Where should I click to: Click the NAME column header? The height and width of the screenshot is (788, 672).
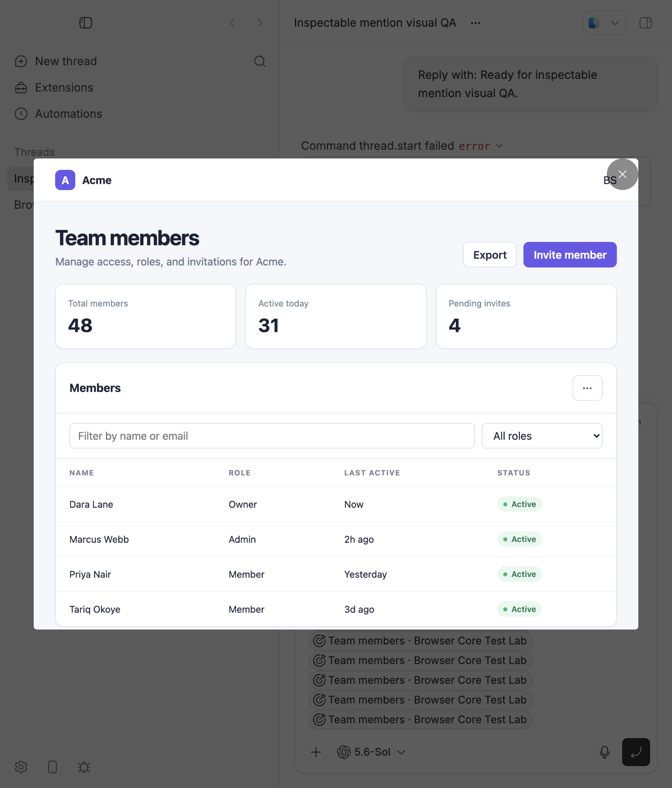click(x=82, y=473)
